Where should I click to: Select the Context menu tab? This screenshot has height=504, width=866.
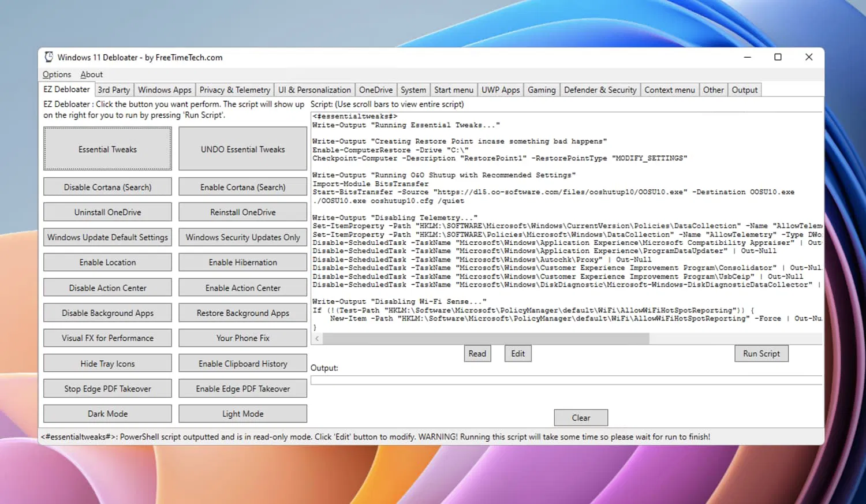(670, 90)
